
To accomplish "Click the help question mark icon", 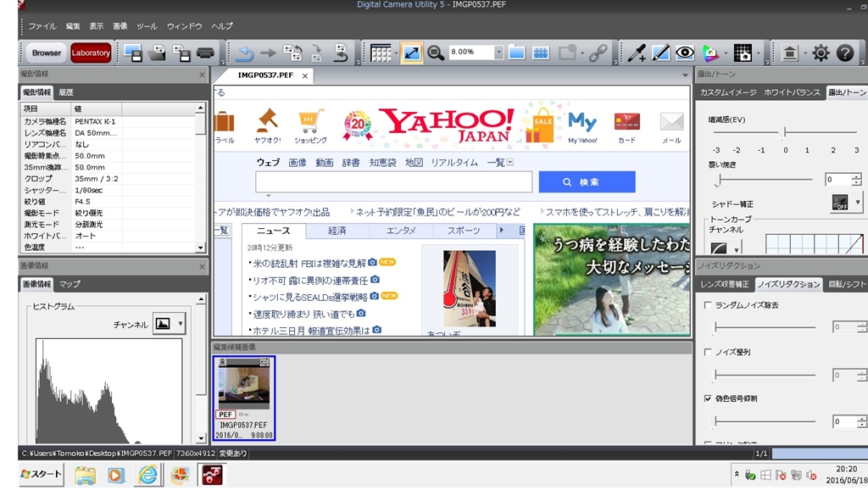I will pos(844,53).
